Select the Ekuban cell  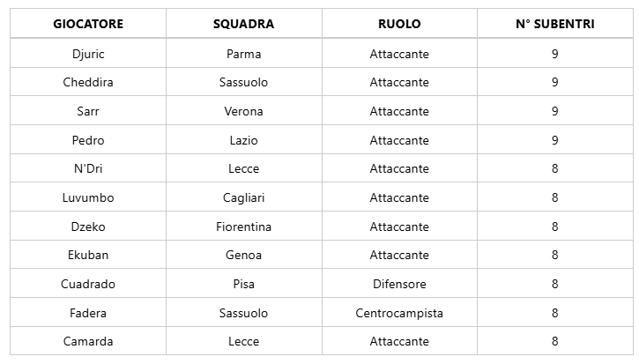pyautogui.click(x=88, y=255)
